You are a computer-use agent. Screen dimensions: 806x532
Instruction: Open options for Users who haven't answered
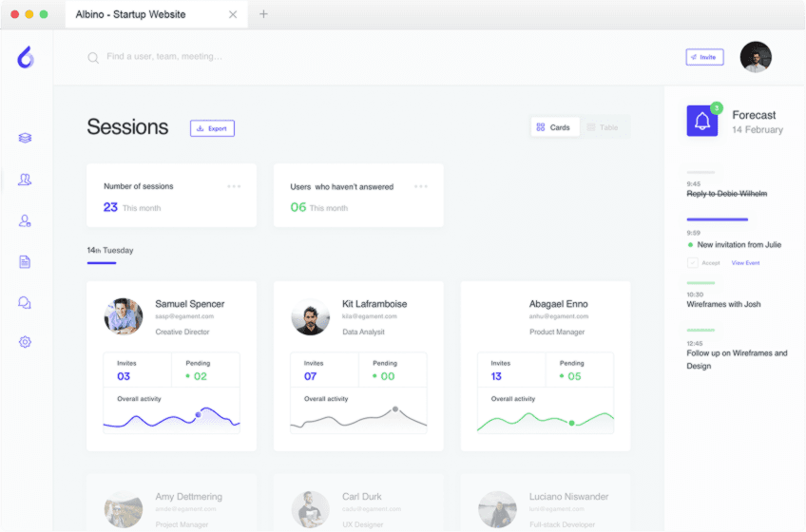[421, 186]
